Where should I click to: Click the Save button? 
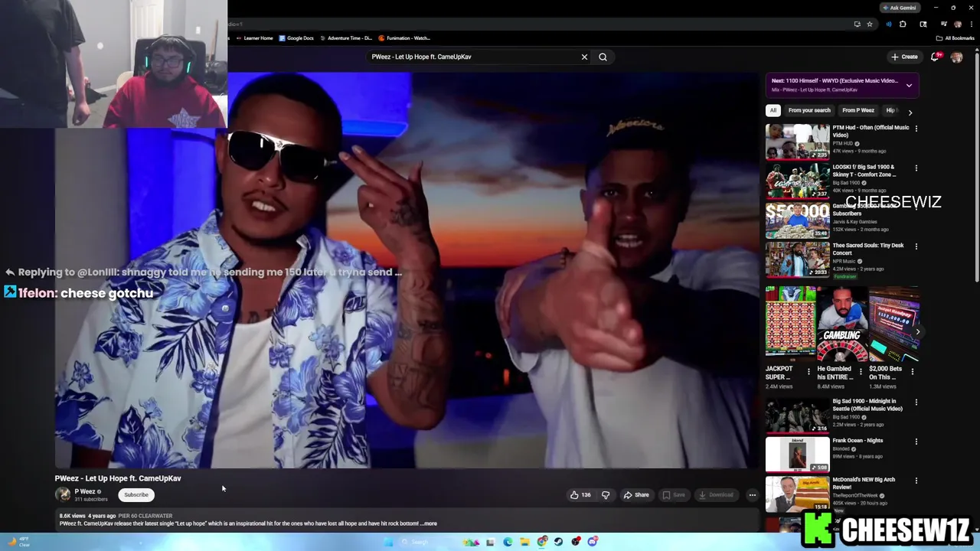click(674, 495)
